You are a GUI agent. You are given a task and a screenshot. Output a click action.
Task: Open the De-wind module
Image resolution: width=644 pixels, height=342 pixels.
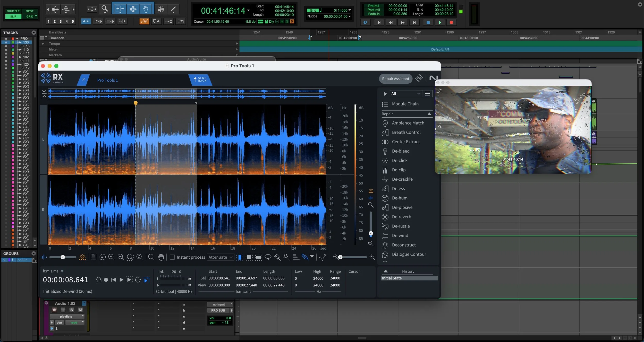click(x=400, y=235)
